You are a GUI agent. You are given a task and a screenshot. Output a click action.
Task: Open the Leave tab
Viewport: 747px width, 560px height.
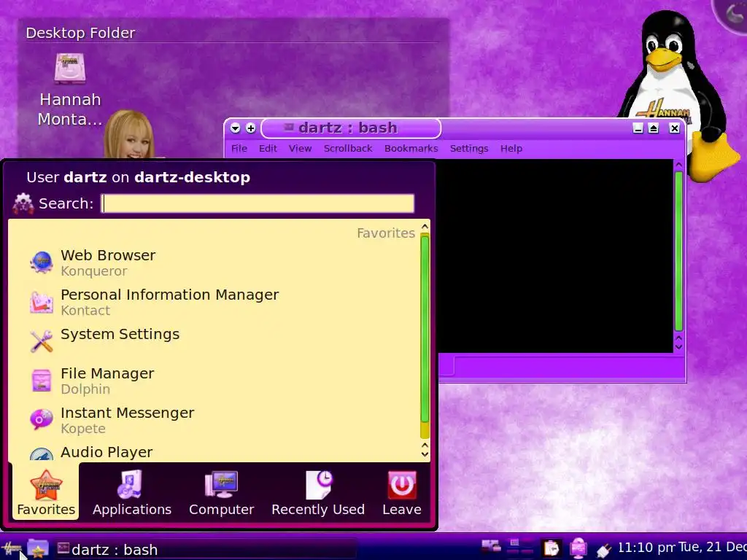point(402,492)
